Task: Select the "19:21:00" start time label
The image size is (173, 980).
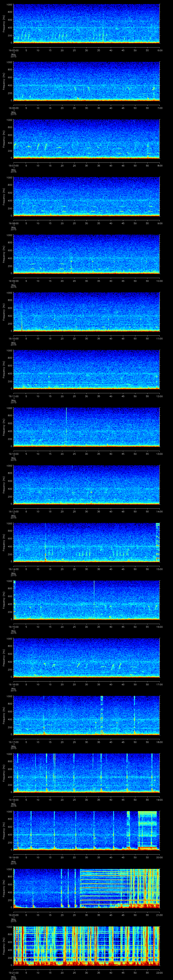Action: [x=13, y=972]
